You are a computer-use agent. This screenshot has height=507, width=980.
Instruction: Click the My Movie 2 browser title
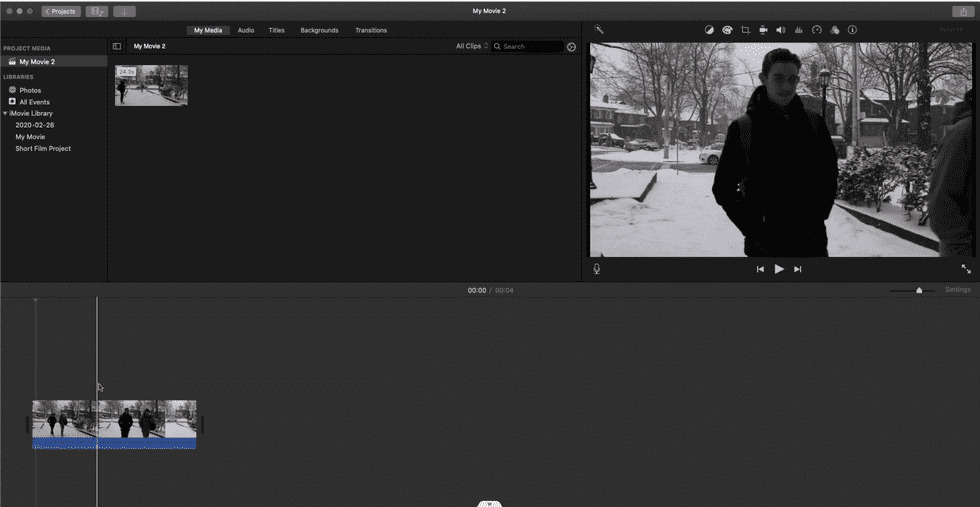(149, 46)
